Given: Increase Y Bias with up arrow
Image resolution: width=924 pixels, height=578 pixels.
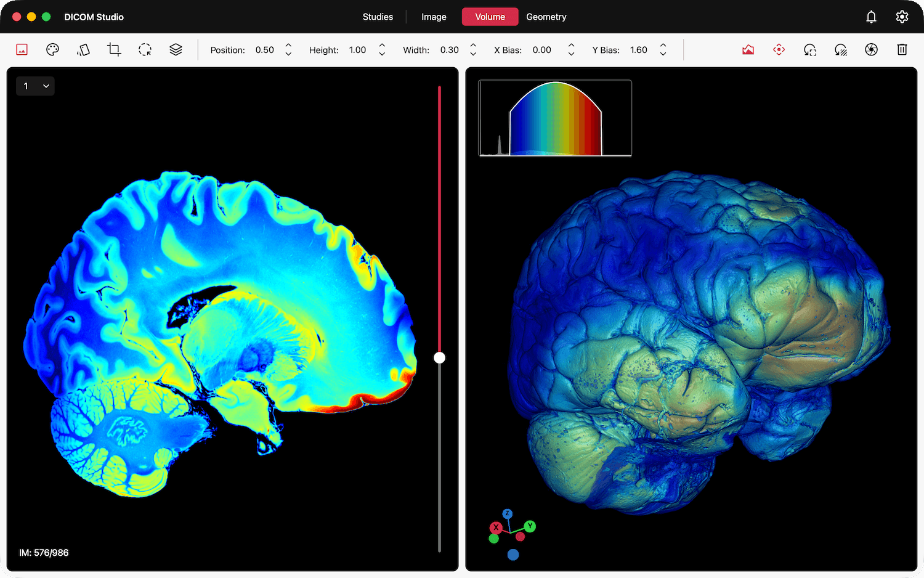Looking at the screenshot, I should pyautogui.click(x=663, y=46).
